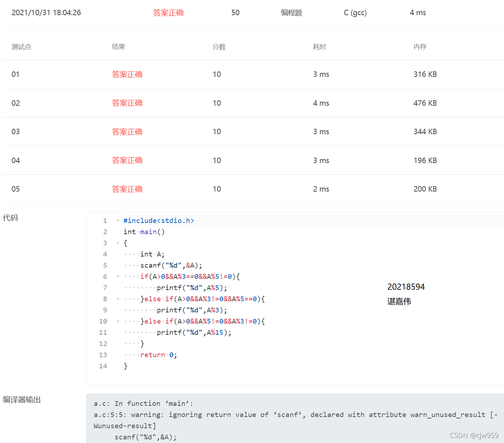The height and width of the screenshot is (443, 504).
Task: Click the student ID 20218594
Action: [406, 287]
